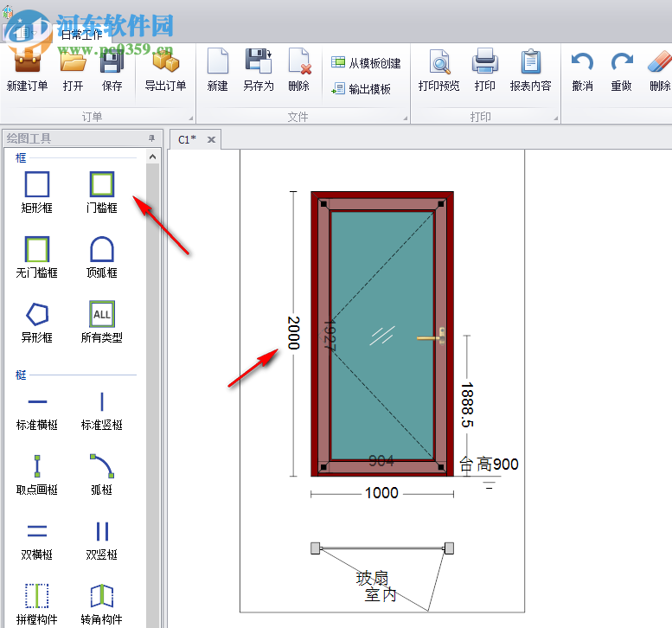Delete file with 删除 document icon

299,61
